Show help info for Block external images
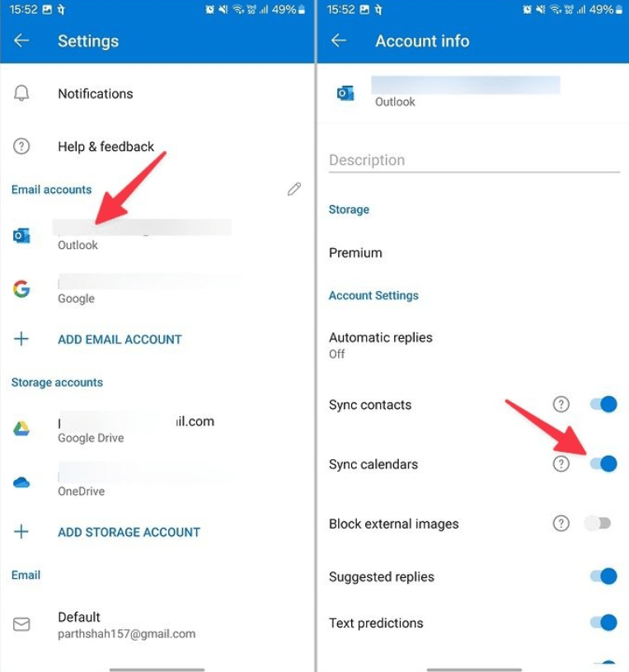The image size is (629, 672). coord(561,523)
